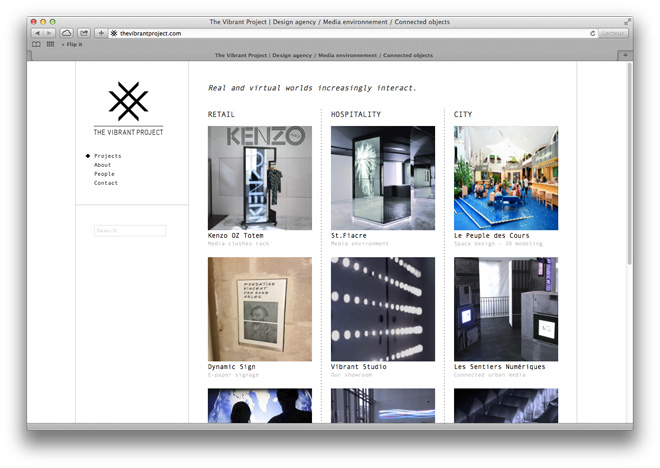
Task: Click the 'Space design - 3D modeling' subtitle
Action: pos(498,244)
